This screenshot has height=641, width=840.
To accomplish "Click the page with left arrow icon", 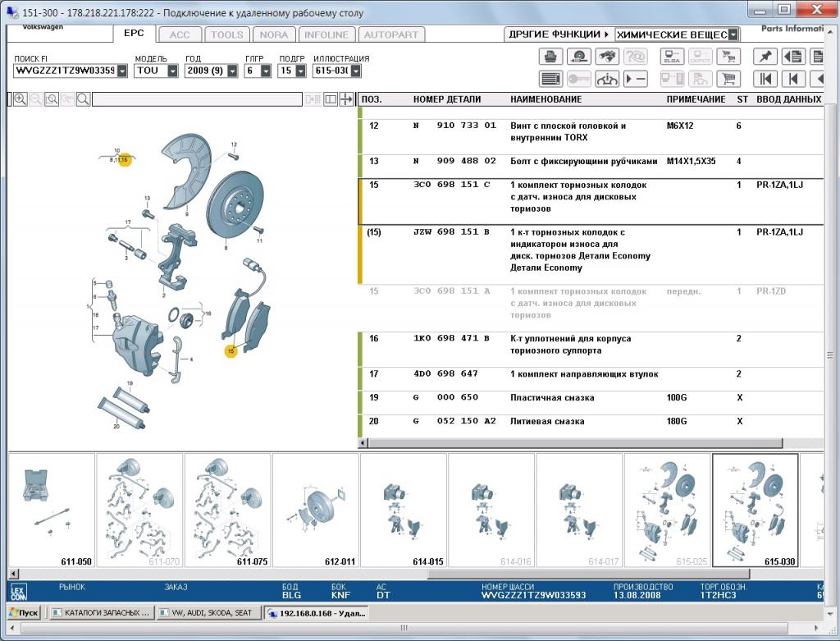I will coord(793,57).
